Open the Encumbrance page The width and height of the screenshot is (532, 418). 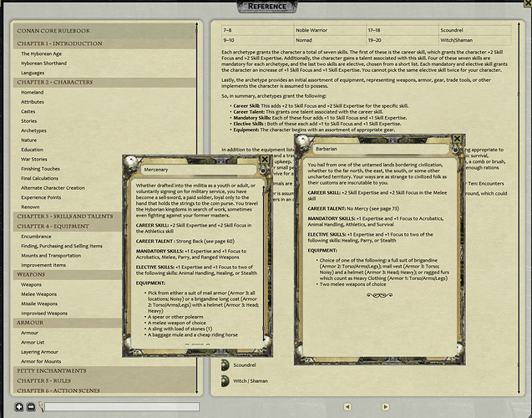36,237
